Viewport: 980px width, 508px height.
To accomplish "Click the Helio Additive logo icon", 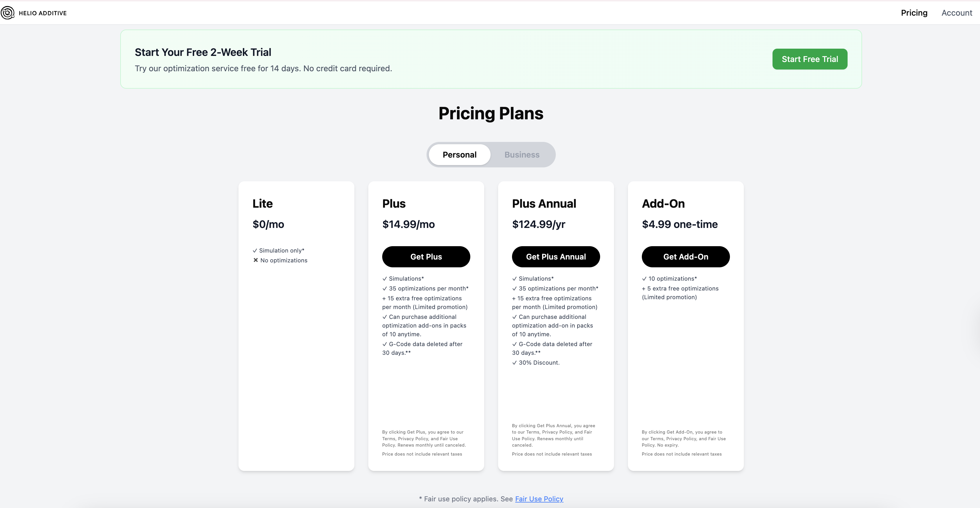I will (8, 12).
